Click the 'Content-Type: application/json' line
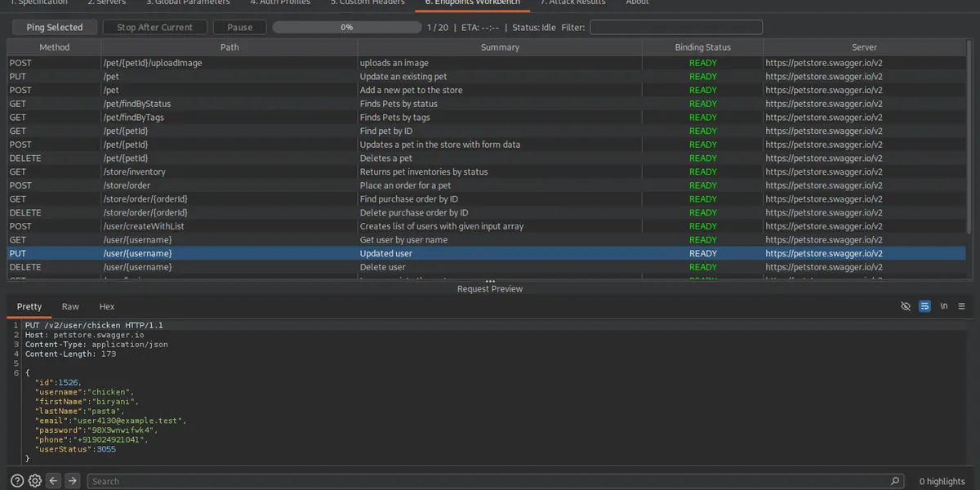Image resolution: width=980 pixels, height=490 pixels. pos(96,345)
